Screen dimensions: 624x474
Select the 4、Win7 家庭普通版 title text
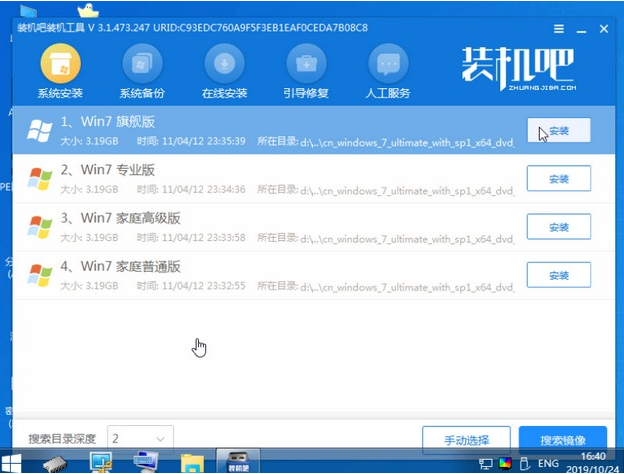(x=120, y=266)
